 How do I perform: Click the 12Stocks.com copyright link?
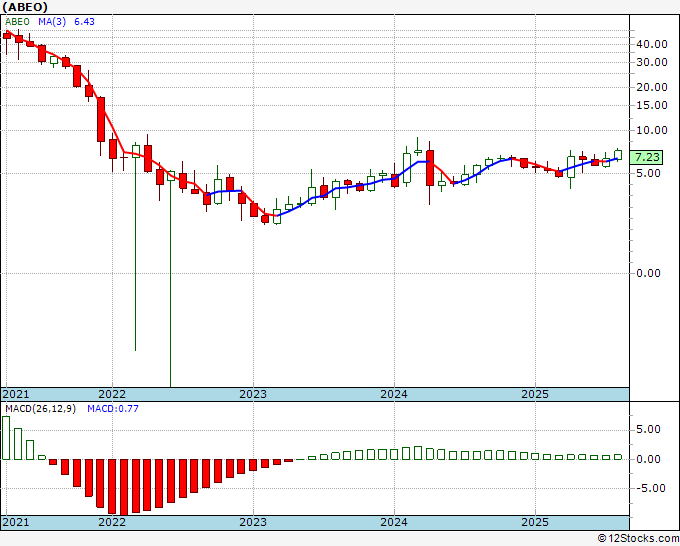[x=638, y=539]
